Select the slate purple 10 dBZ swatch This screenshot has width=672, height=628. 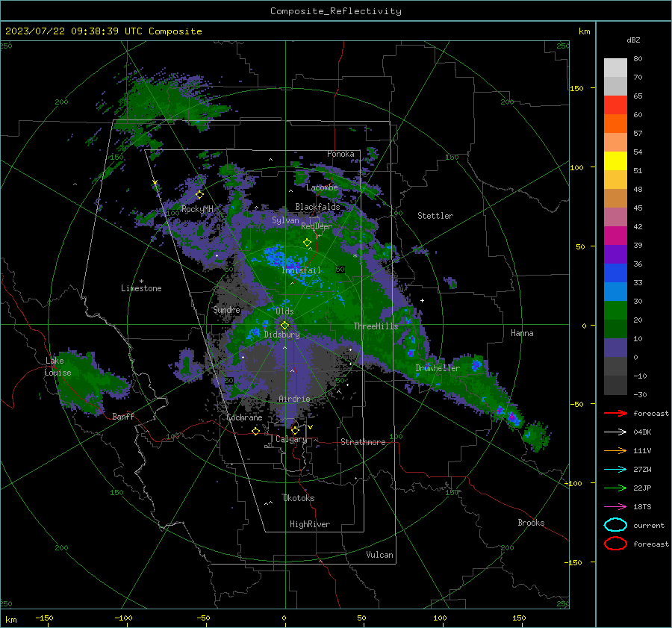click(615, 347)
